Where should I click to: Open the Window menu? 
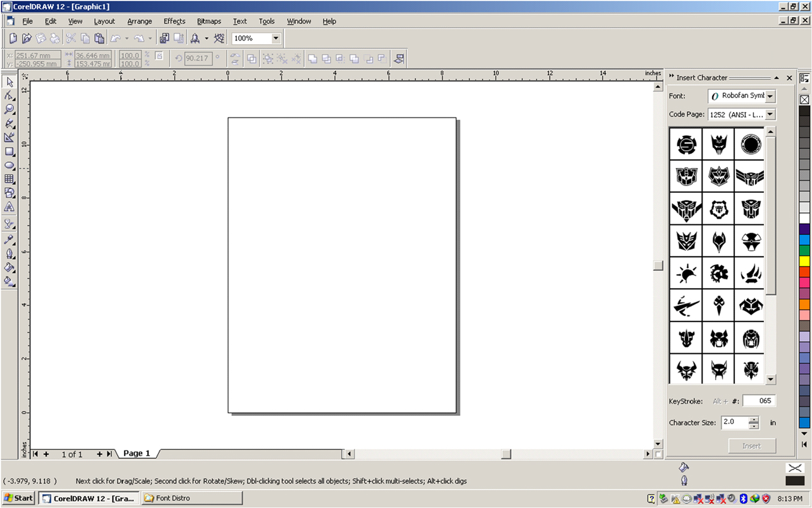point(299,21)
